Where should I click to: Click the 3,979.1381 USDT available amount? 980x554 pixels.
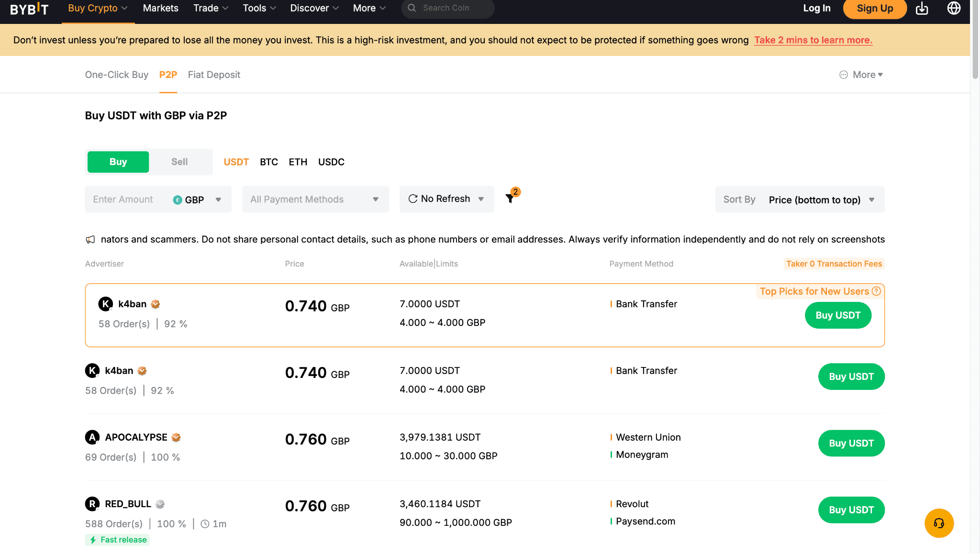(x=440, y=437)
